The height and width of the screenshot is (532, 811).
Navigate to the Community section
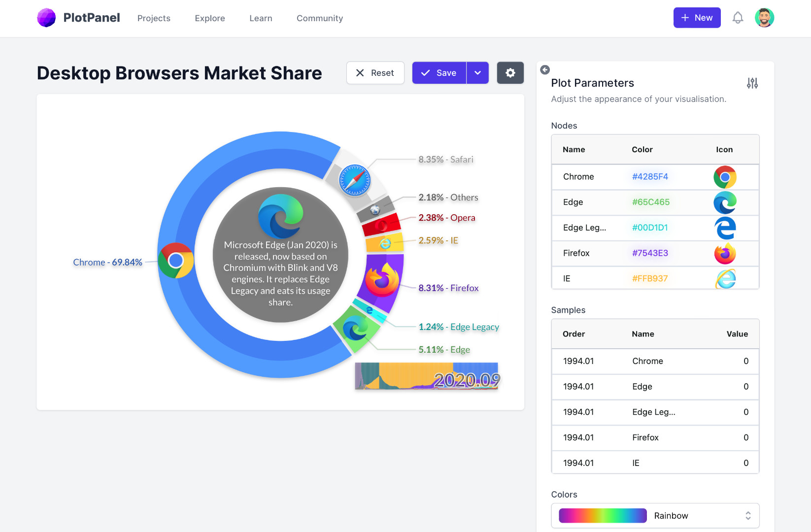pyautogui.click(x=319, y=18)
